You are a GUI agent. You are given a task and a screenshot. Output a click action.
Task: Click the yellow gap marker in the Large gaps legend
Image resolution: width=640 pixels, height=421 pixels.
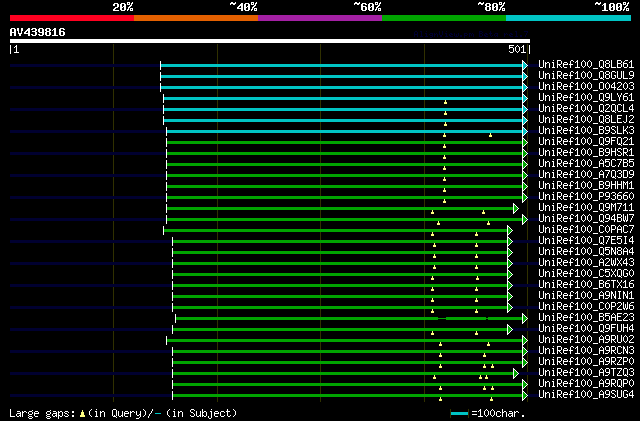point(82,414)
